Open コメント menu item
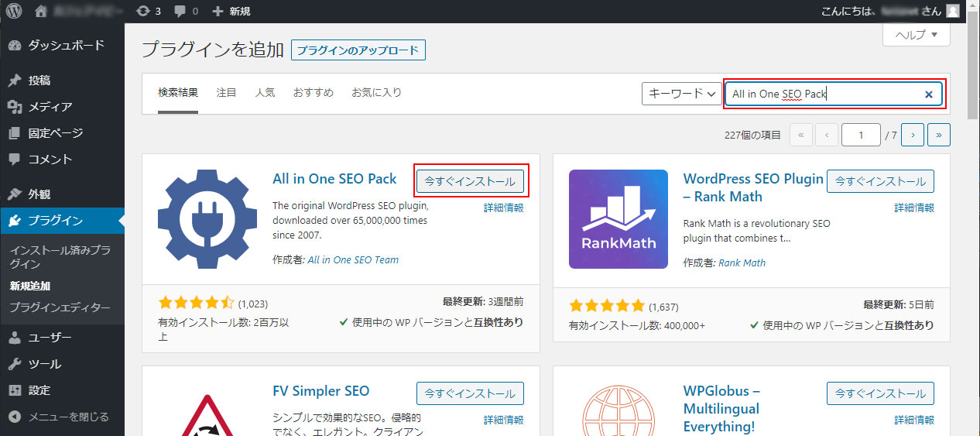The width and height of the screenshot is (980, 436). pyautogui.click(x=62, y=160)
